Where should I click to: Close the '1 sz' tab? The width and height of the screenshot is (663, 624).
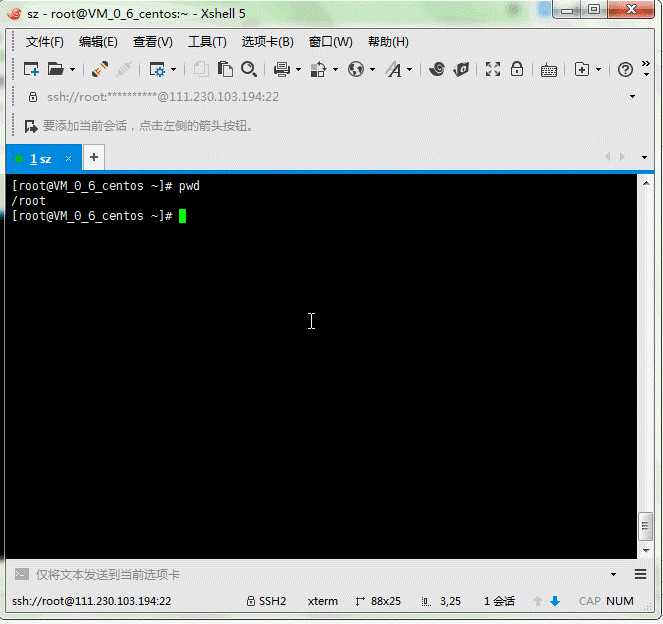pyautogui.click(x=68, y=158)
